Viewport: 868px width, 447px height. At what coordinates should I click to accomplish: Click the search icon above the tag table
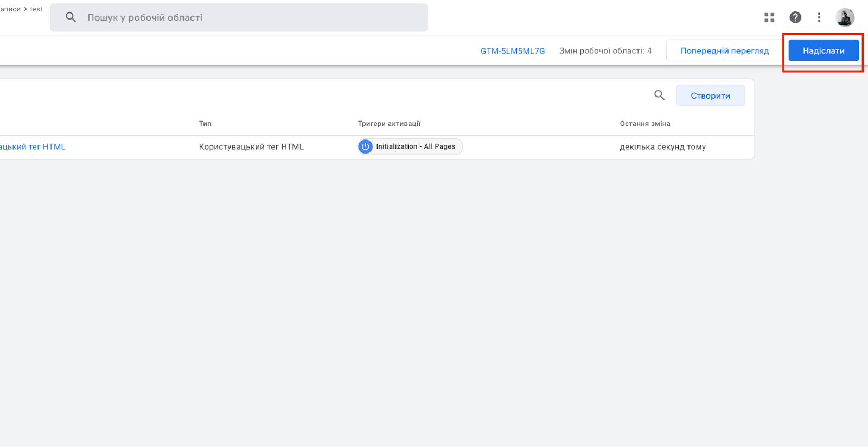[659, 95]
